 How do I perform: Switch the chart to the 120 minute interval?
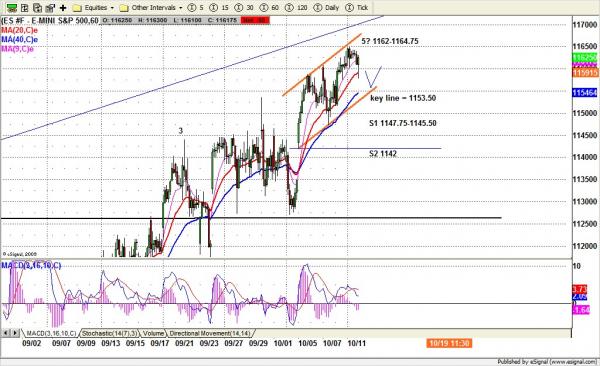click(296, 8)
